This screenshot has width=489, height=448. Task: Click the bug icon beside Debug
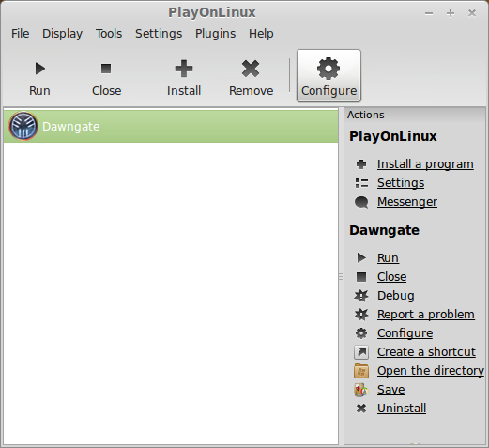pos(361,296)
